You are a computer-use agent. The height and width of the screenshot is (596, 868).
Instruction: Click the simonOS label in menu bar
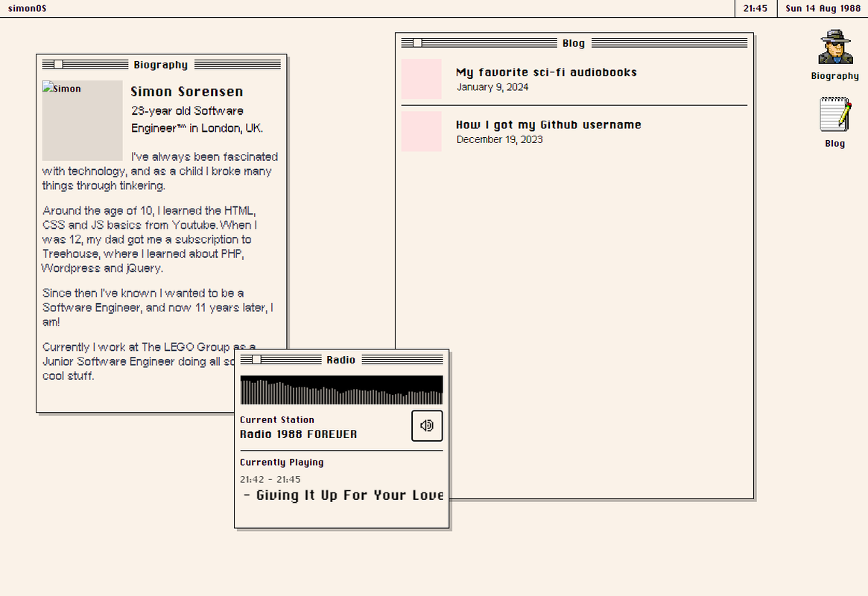[x=27, y=8]
